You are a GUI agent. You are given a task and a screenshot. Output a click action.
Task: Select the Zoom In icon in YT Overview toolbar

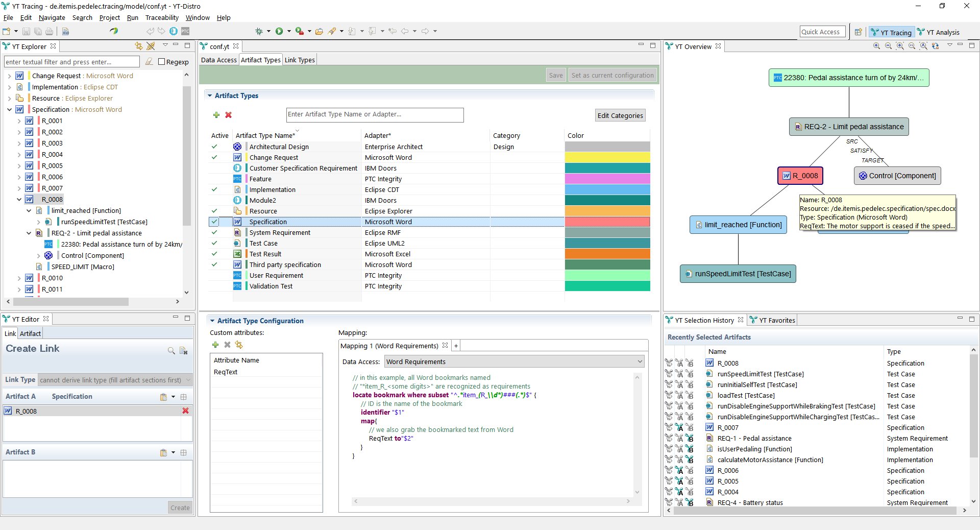876,46
